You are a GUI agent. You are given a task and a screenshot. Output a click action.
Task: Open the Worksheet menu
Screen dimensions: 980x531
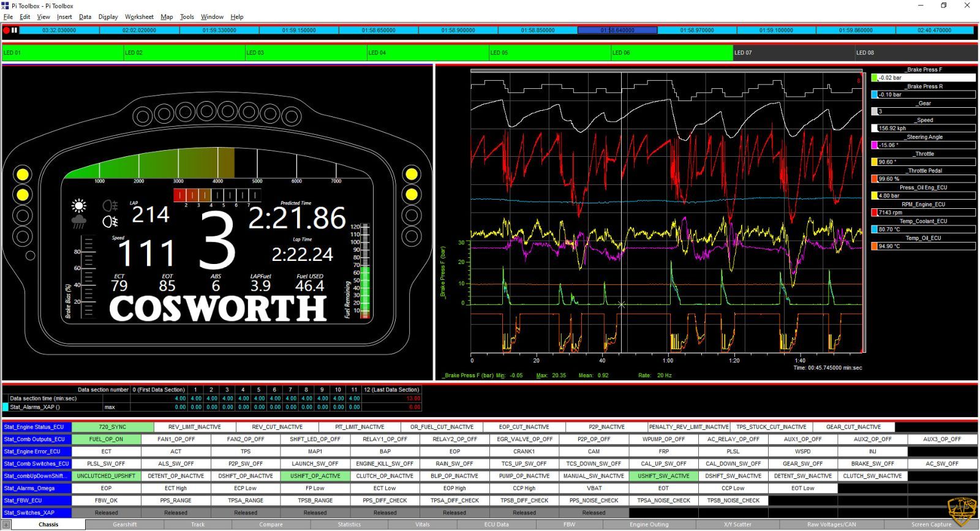click(x=139, y=17)
